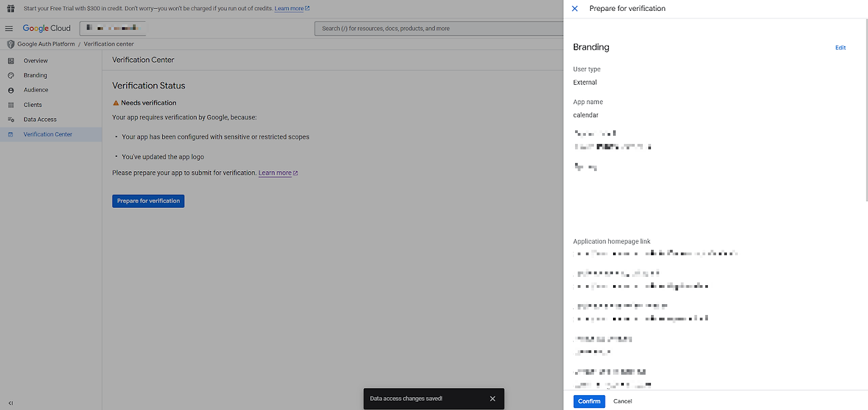Click the Branding heading in panel
868x410 pixels.
(591, 48)
